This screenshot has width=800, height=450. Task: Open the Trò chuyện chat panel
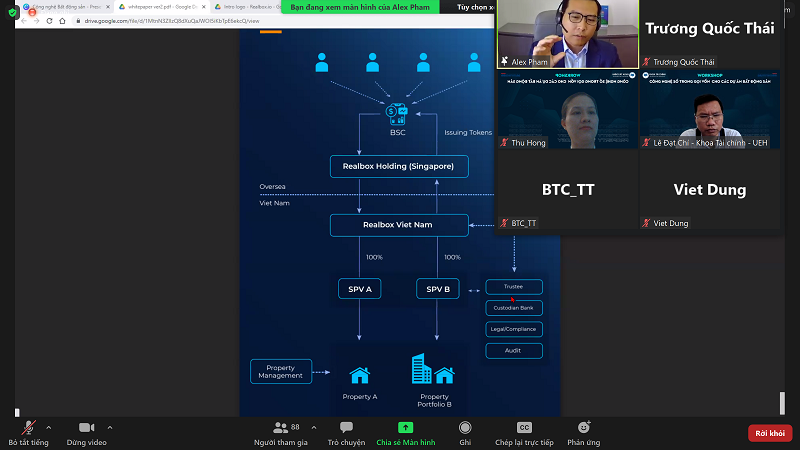pos(346,433)
